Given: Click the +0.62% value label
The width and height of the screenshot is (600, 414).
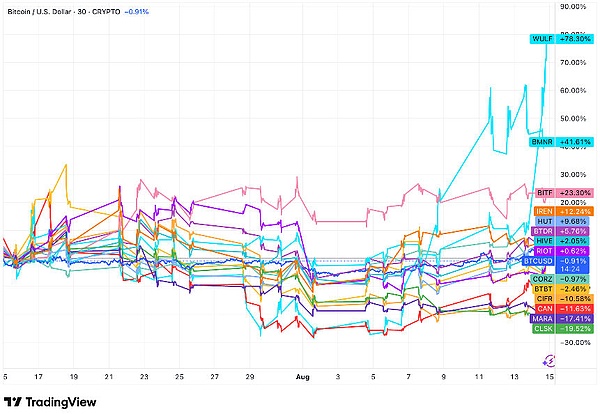Looking at the screenshot, I should [x=572, y=251].
